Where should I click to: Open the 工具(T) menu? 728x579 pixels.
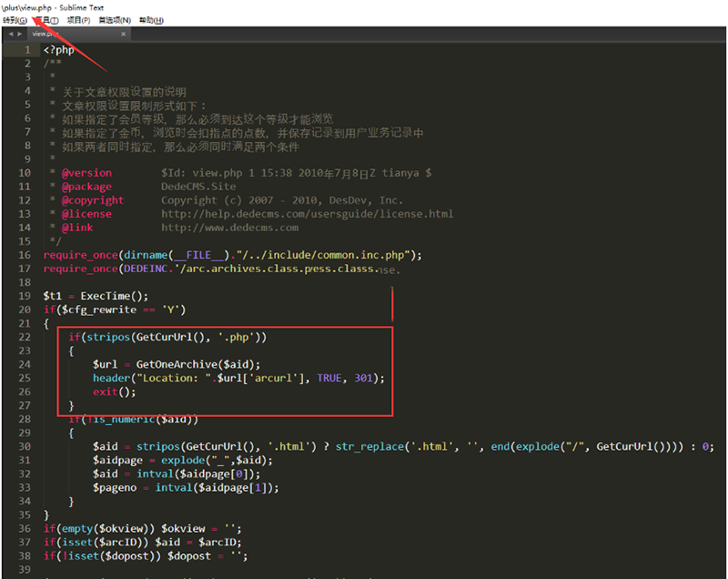coord(47,20)
